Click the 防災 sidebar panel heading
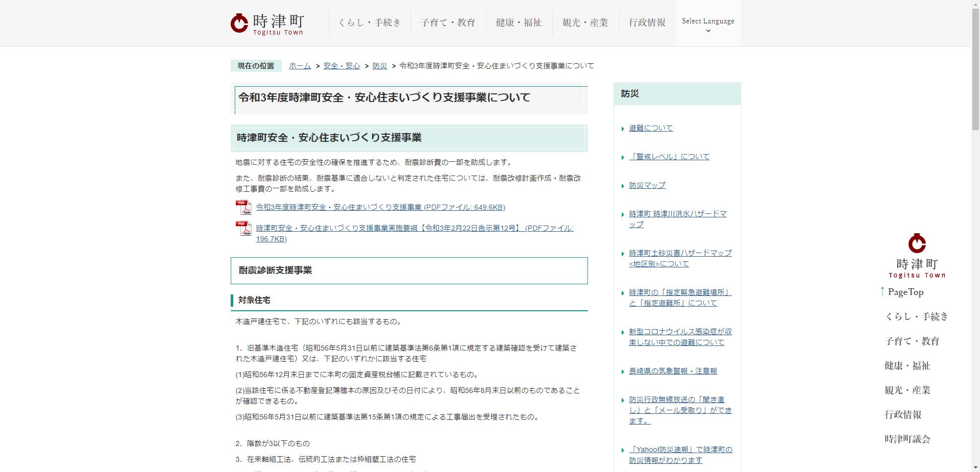 pyautogui.click(x=628, y=94)
